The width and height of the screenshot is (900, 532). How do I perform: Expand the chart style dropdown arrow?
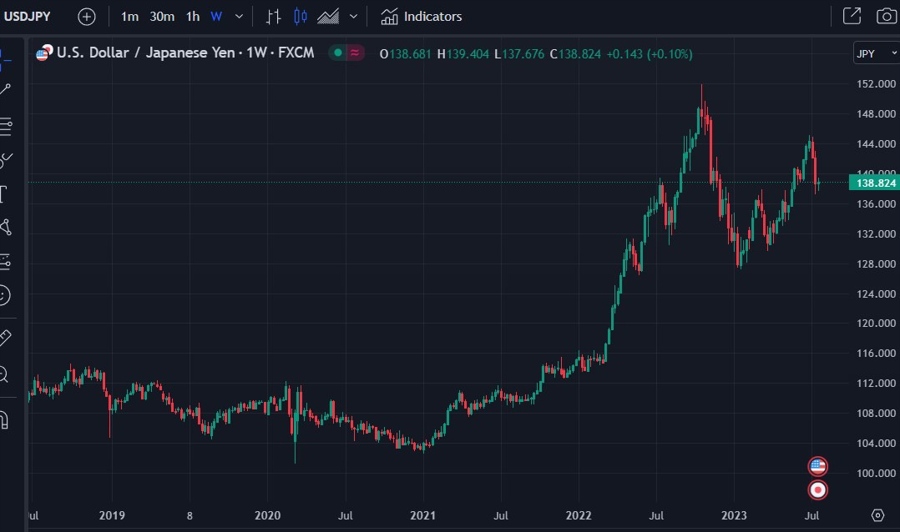[354, 17]
